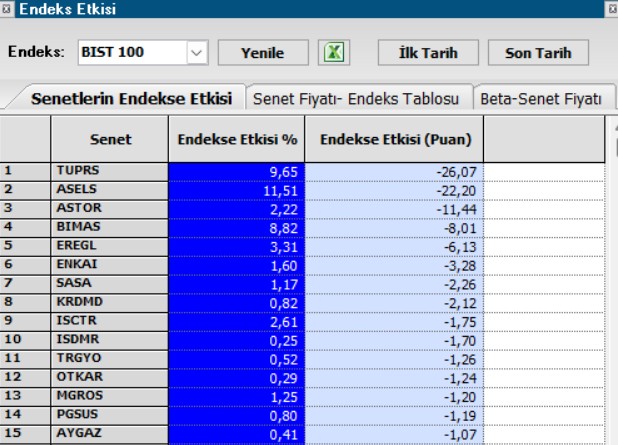
Task: Click the 8,82 percentage cell
Action: pos(236,228)
